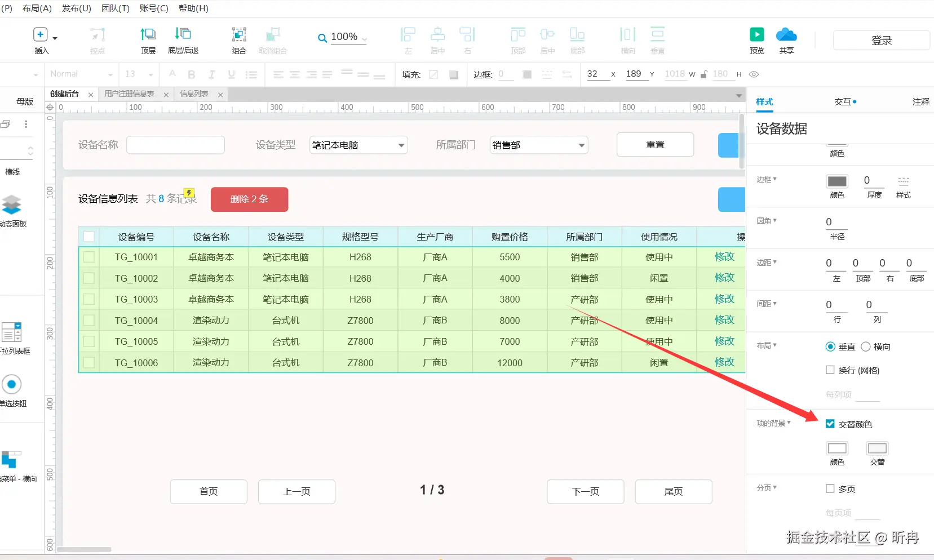Align widgets to top (顶部)
Screen dimensions: 934x560
pos(518,34)
